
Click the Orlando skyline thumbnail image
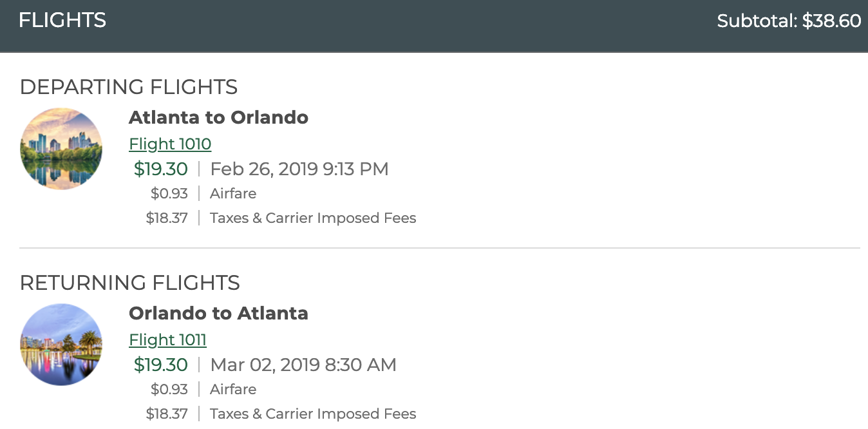61,344
